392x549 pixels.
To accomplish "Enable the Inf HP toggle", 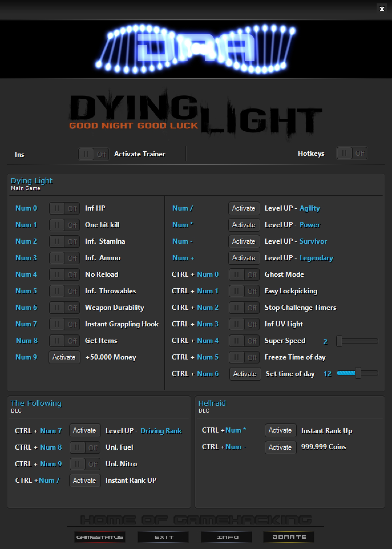I will [64, 208].
